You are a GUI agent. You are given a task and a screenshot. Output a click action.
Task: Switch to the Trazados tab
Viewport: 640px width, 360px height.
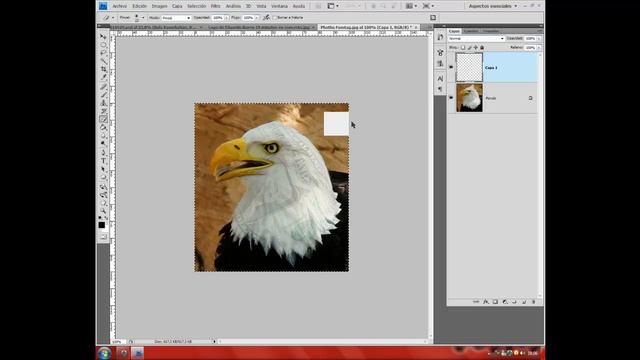[490, 31]
